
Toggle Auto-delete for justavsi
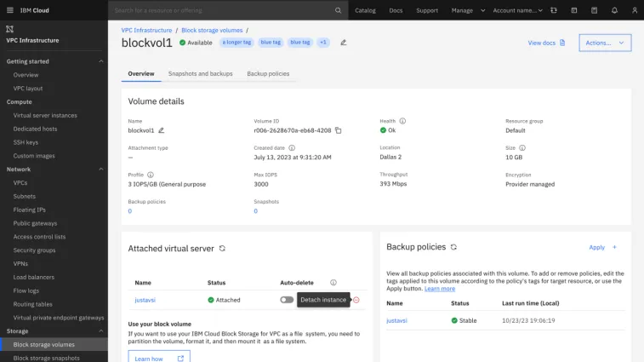287,300
